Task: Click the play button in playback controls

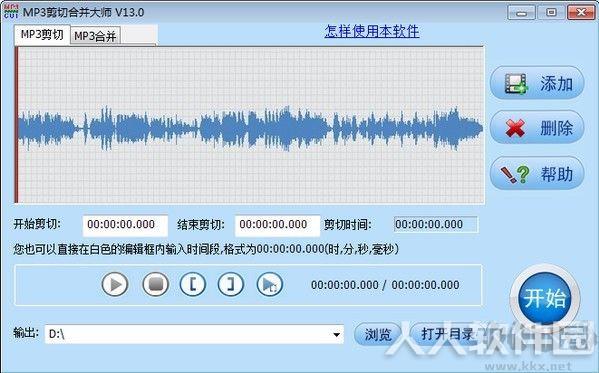Action: (115, 284)
